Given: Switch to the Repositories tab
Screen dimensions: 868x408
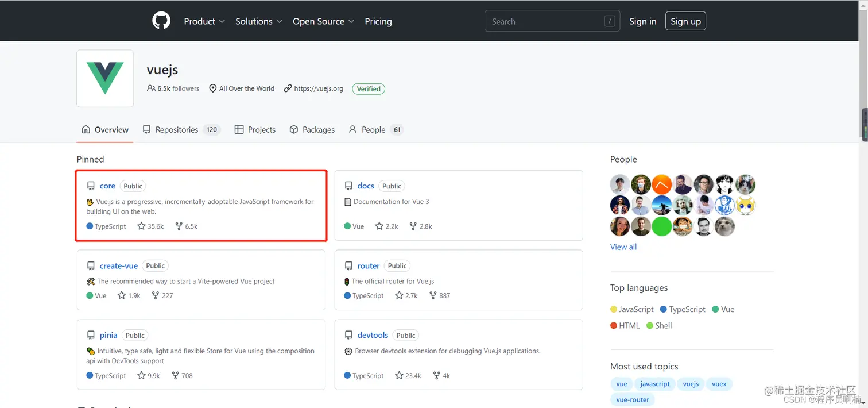Looking at the screenshot, I should 181,130.
